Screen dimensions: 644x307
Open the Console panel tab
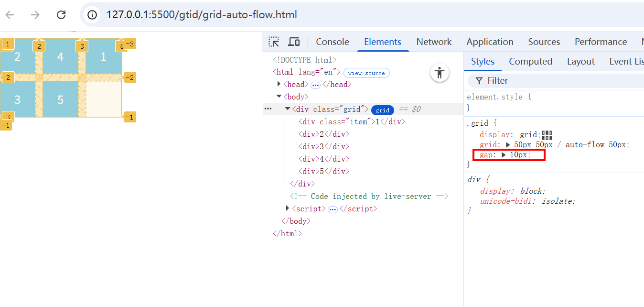[333, 42]
